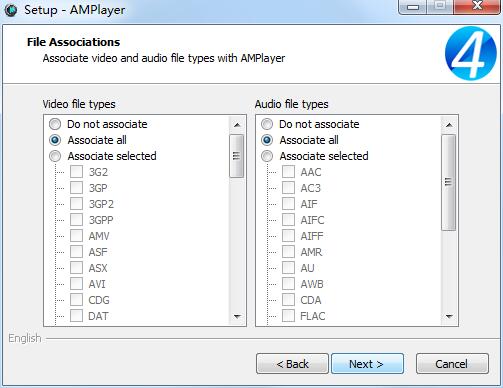Check the 3GP video format box
This screenshot has height=388, width=503.
pyautogui.click(x=76, y=188)
